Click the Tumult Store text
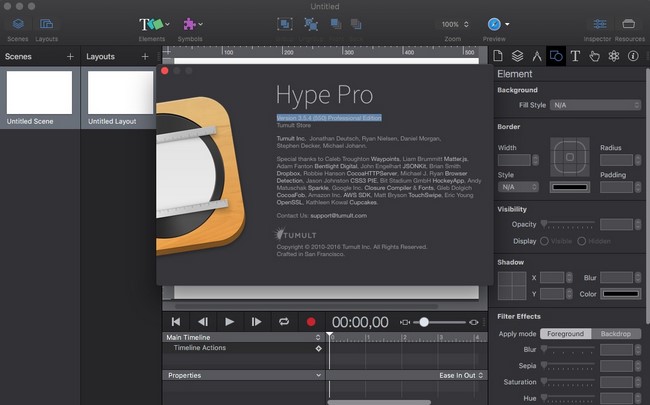The image size is (650, 405). [x=293, y=125]
